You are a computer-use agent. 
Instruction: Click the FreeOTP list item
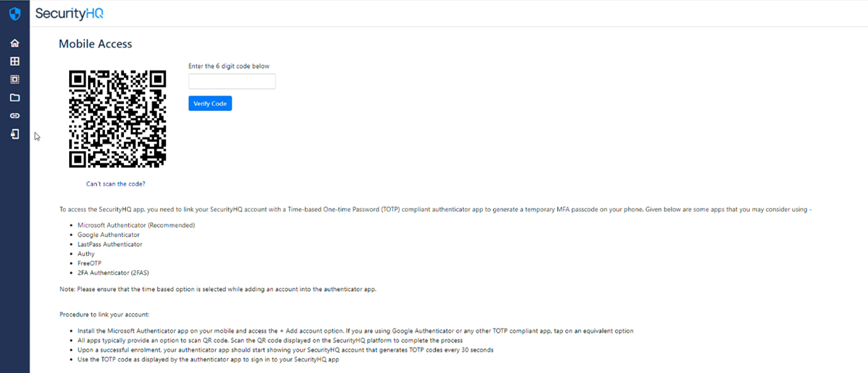(89, 263)
